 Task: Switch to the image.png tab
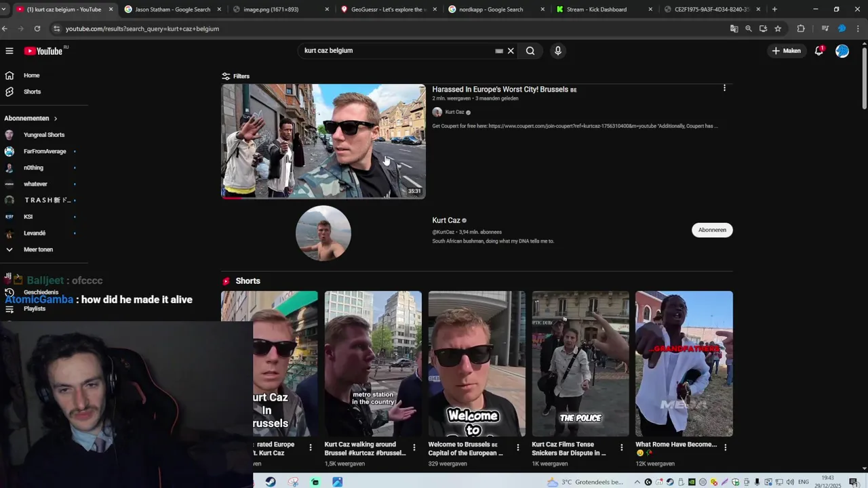pos(279,9)
